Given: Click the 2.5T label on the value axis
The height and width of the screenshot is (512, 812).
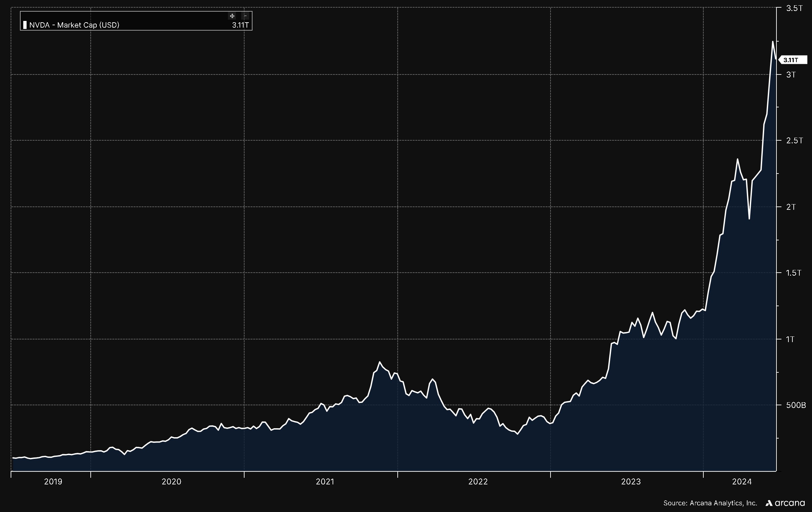Looking at the screenshot, I should coord(794,141).
